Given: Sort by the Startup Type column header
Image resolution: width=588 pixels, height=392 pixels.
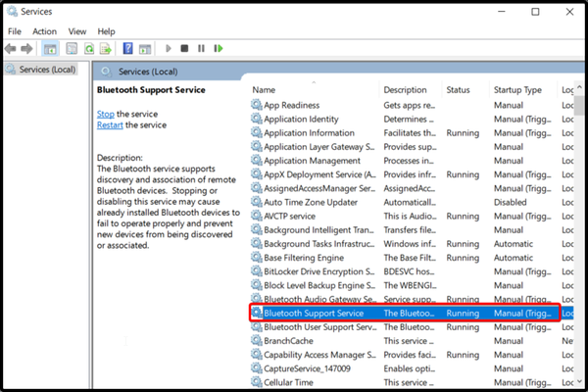Looking at the screenshot, I should [519, 90].
